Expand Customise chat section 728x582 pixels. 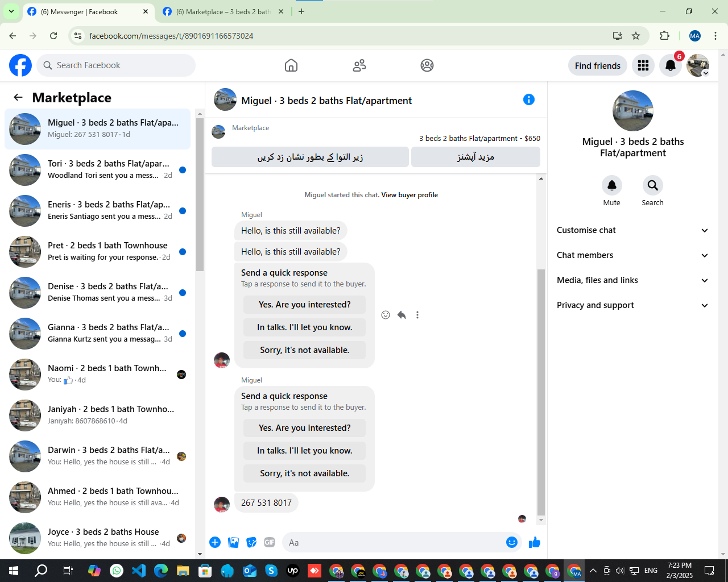[x=633, y=230]
